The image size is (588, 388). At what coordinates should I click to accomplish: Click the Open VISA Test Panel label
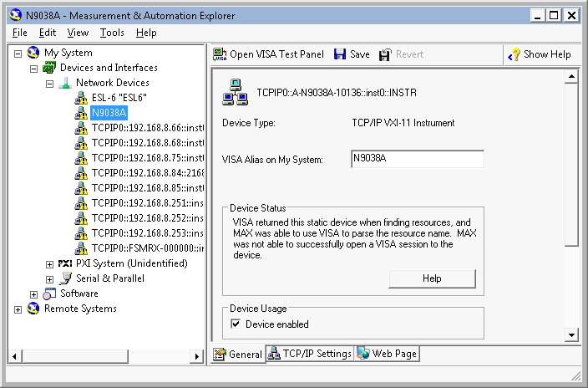click(276, 54)
